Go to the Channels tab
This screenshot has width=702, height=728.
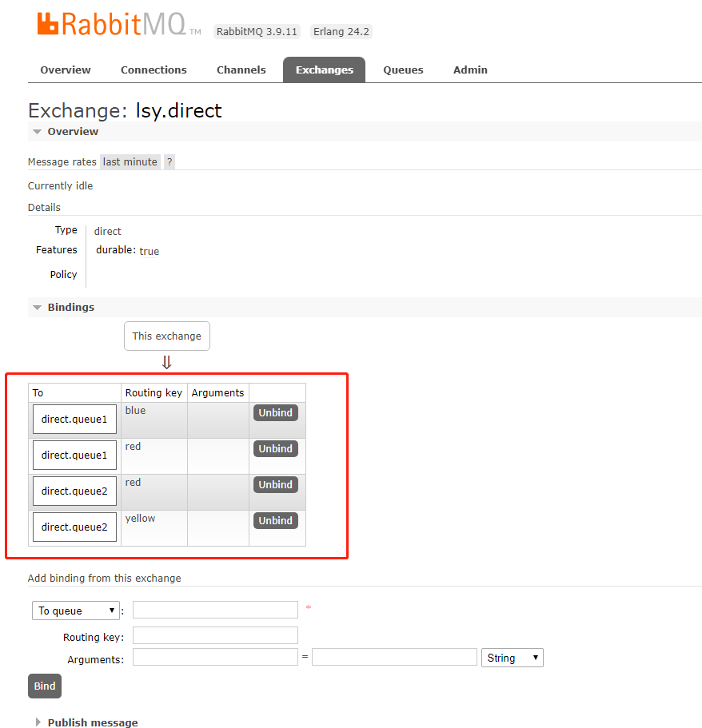point(241,70)
